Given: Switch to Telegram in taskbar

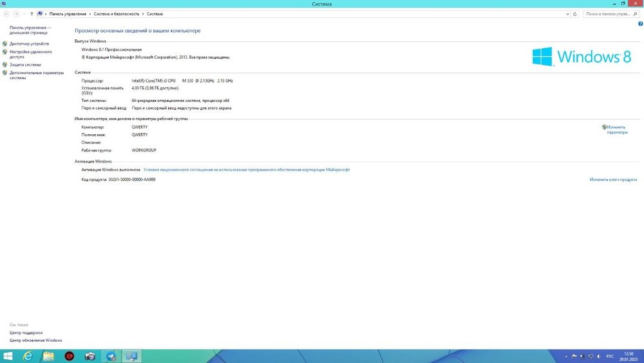Looking at the screenshot, I should click(x=111, y=356).
